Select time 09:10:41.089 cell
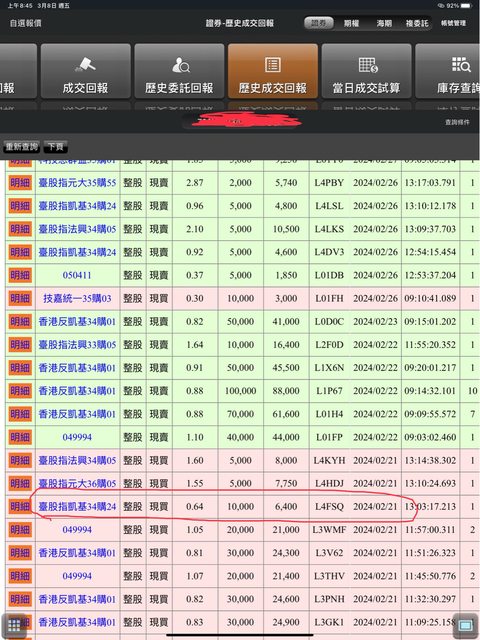 430,298
